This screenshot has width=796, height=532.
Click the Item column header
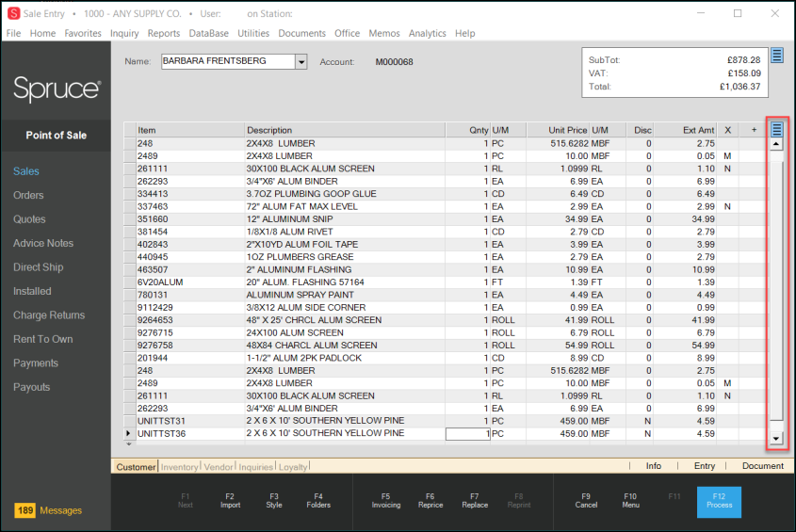[x=190, y=130]
